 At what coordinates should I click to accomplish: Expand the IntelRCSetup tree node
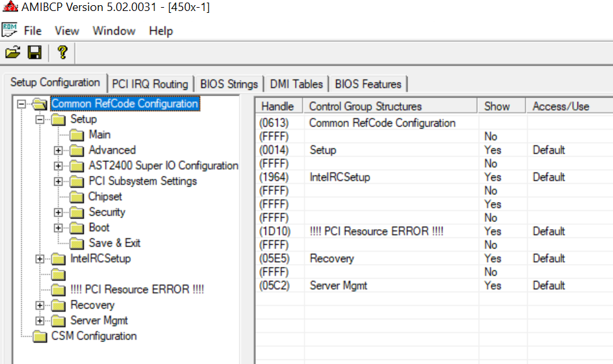point(40,259)
